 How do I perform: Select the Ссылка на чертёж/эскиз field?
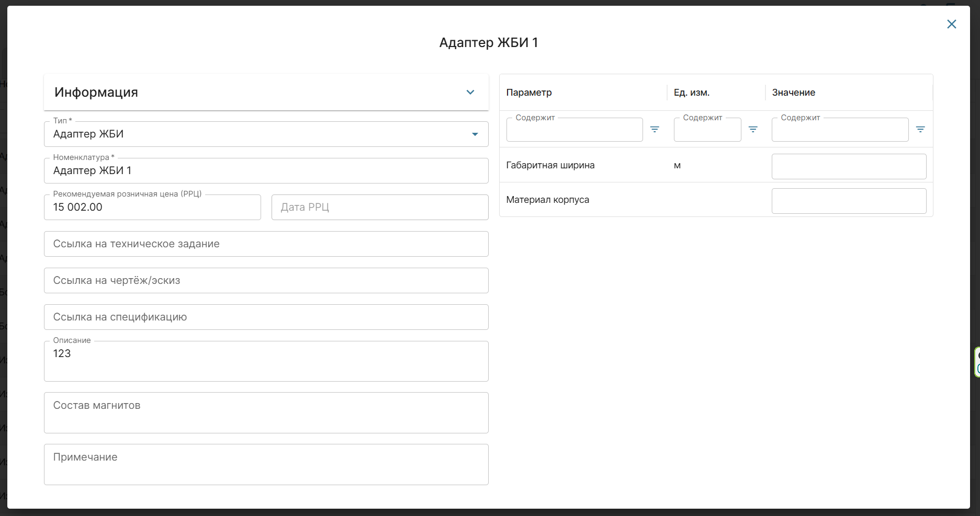coord(266,281)
